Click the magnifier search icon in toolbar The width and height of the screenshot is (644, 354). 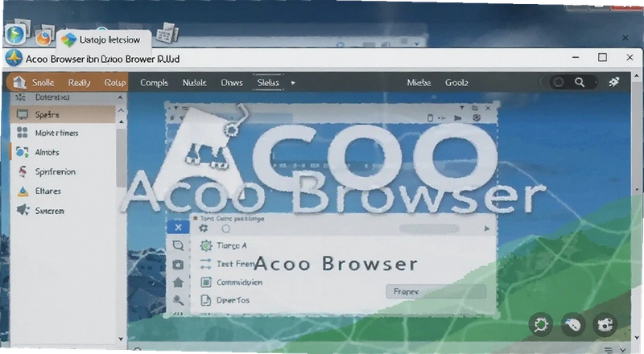click(x=579, y=82)
